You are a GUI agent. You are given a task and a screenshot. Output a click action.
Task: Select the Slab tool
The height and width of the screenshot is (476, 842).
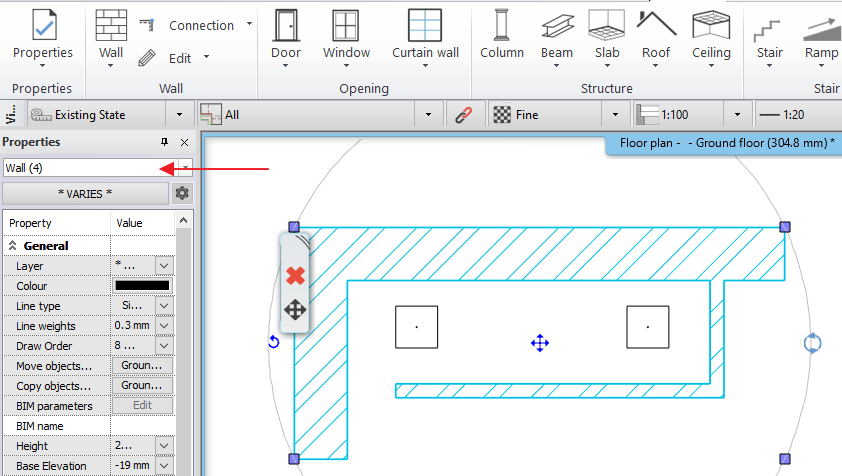[607, 39]
